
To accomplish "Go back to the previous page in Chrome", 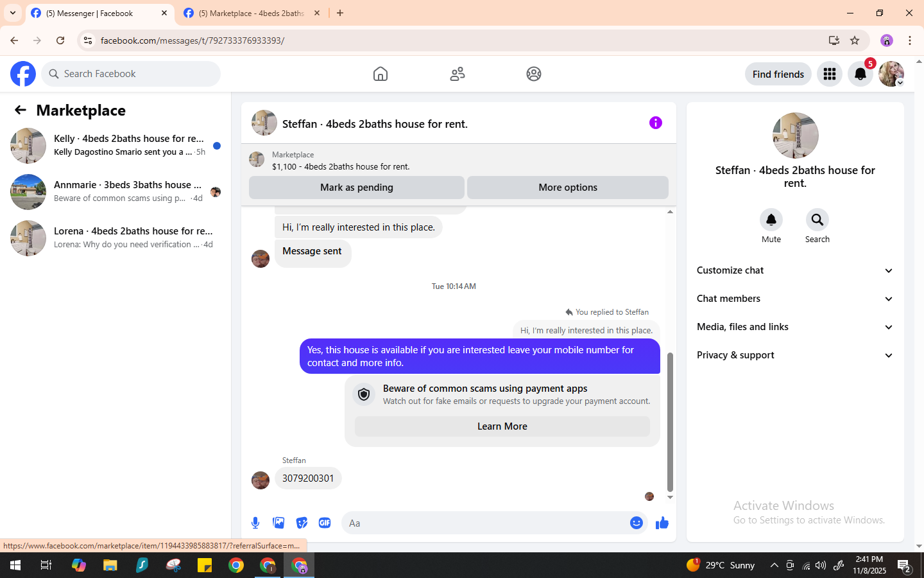I will point(14,40).
